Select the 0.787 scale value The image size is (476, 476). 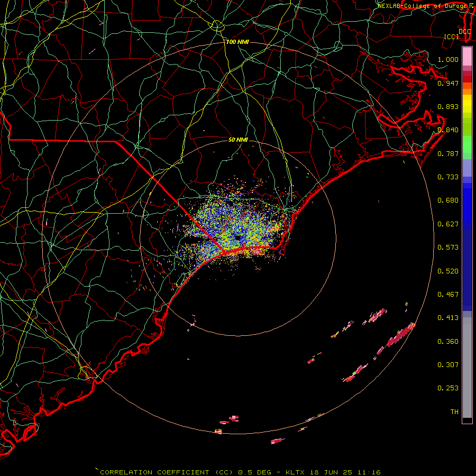448,153
